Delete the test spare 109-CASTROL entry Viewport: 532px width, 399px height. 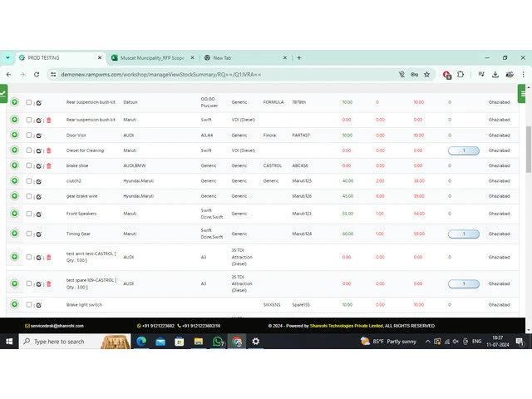coord(48,284)
